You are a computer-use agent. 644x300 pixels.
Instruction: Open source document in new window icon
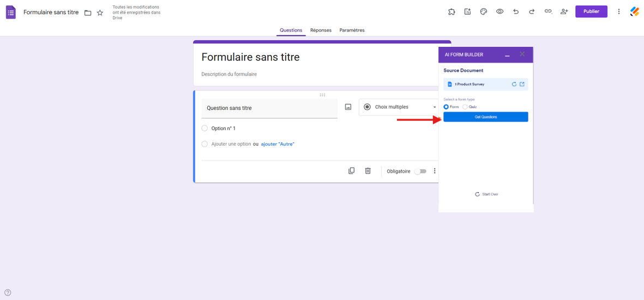(522, 84)
